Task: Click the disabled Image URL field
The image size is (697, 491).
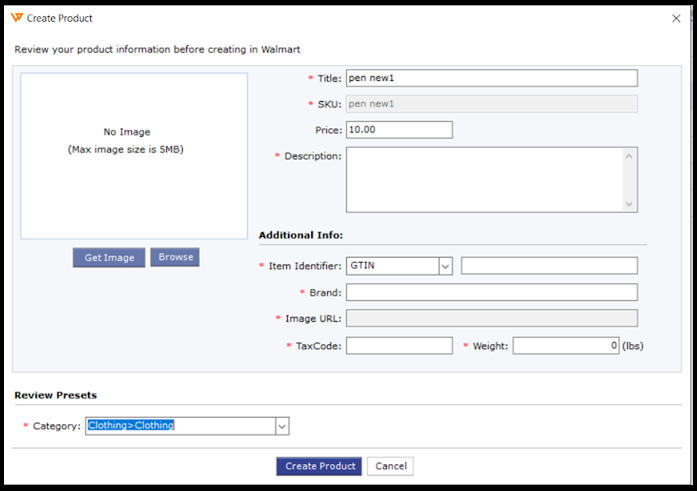Action: click(x=491, y=318)
